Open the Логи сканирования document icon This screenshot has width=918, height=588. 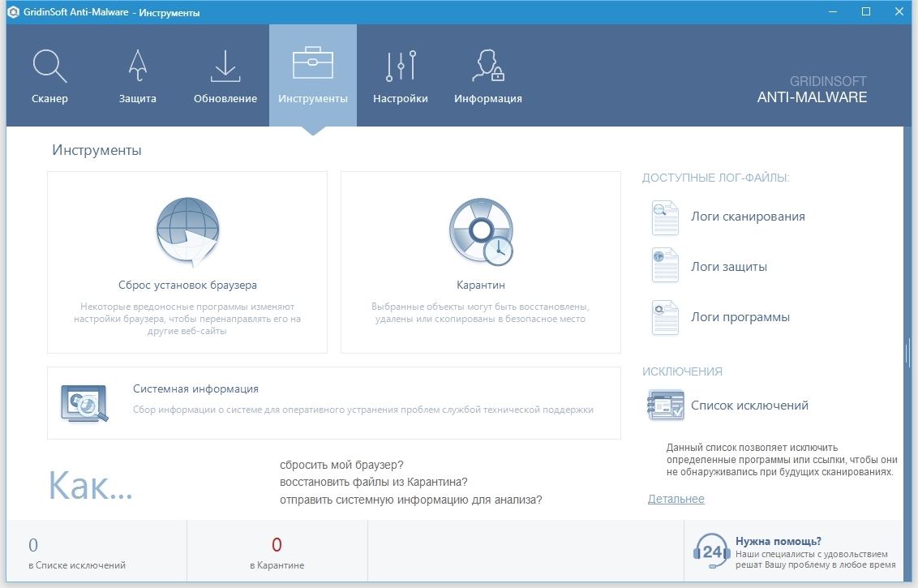(664, 217)
